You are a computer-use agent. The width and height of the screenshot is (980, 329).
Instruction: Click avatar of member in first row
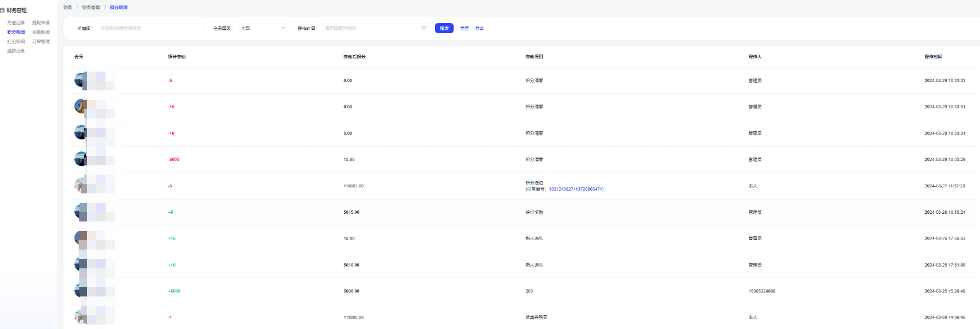[80, 80]
